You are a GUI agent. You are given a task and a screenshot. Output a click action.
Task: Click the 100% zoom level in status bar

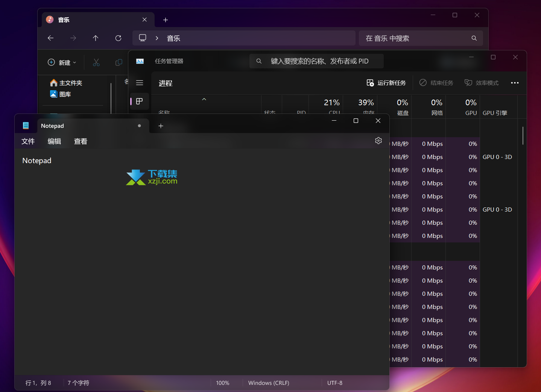point(223,383)
